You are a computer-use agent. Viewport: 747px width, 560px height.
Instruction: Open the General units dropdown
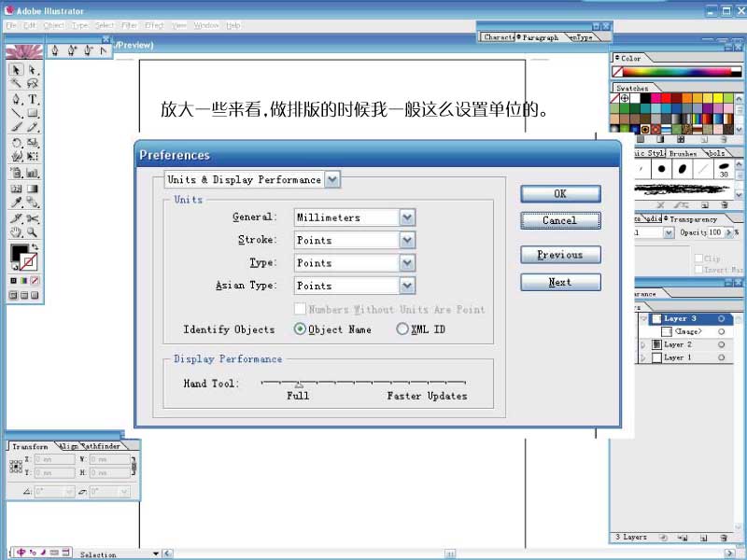point(407,217)
